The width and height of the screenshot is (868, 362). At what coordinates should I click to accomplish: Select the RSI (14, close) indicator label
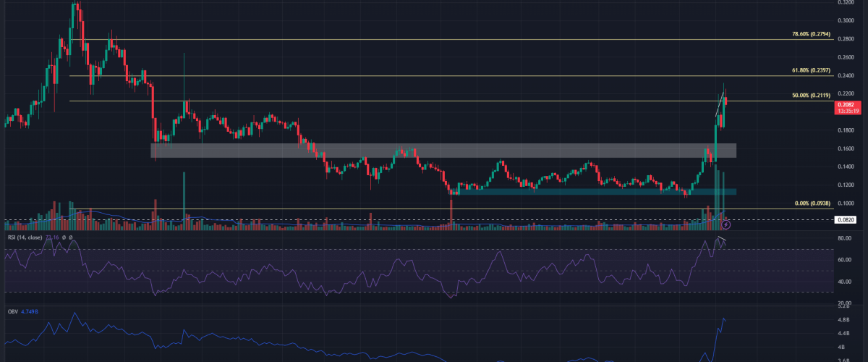click(x=24, y=237)
